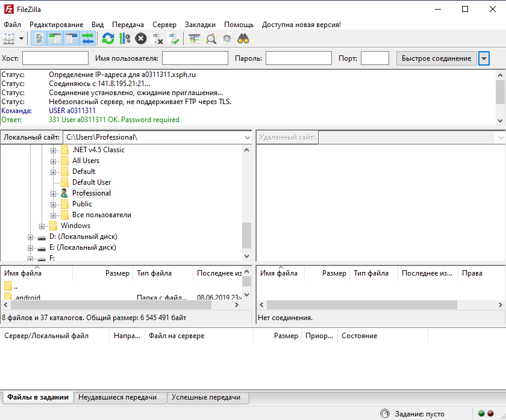Focus the Пароль input field

(299, 58)
